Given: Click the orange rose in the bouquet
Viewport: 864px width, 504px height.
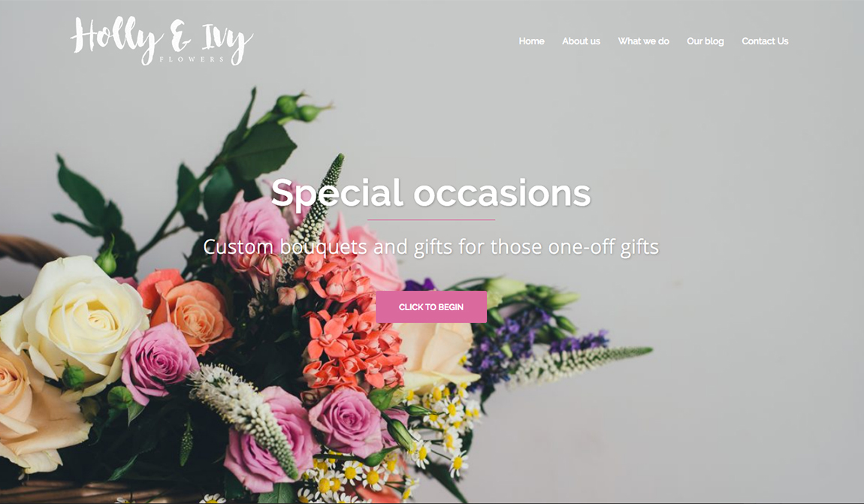Looking at the screenshot, I should point(190,311).
